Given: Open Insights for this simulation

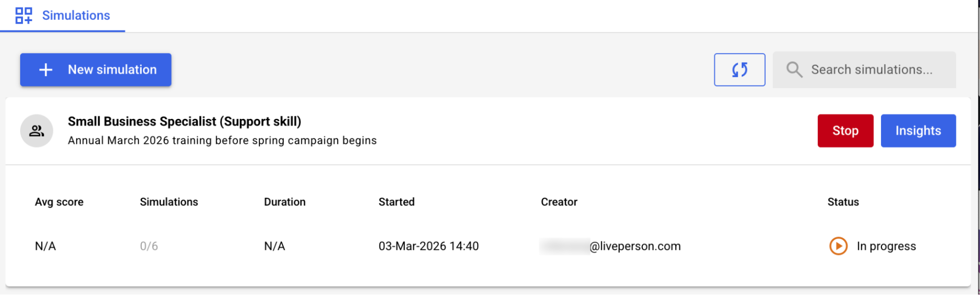Looking at the screenshot, I should point(918,131).
